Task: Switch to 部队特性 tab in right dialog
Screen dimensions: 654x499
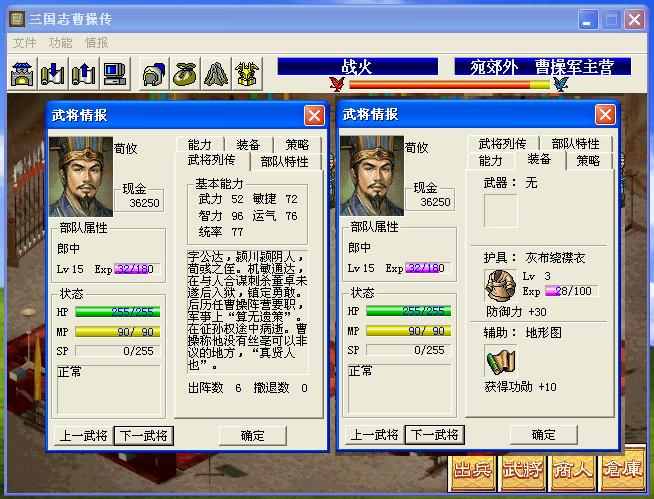Action: point(575,144)
